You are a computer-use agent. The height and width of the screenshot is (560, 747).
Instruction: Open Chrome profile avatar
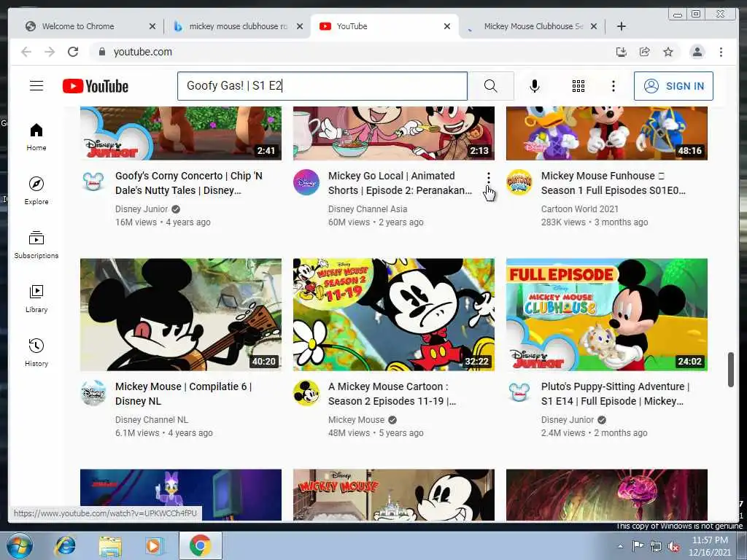tap(697, 52)
